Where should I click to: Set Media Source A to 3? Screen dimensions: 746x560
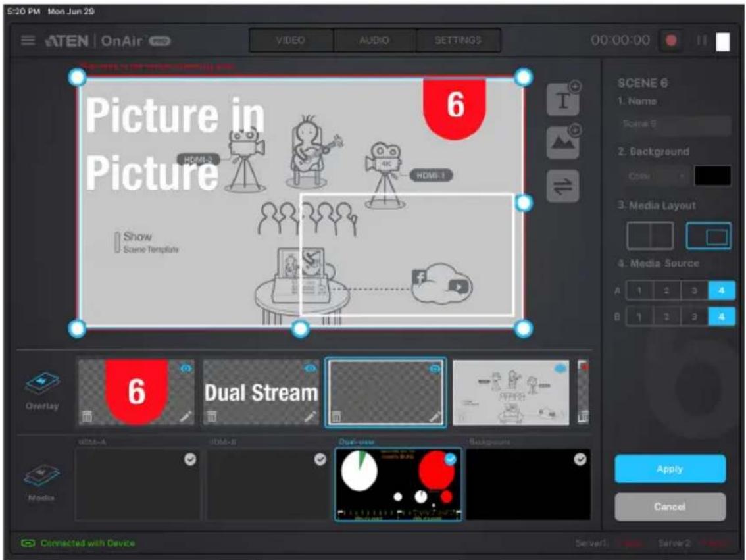click(693, 291)
